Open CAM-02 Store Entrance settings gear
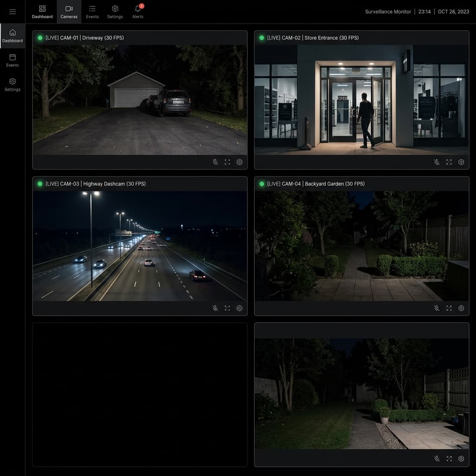This screenshot has width=476, height=476. coord(461,162)
